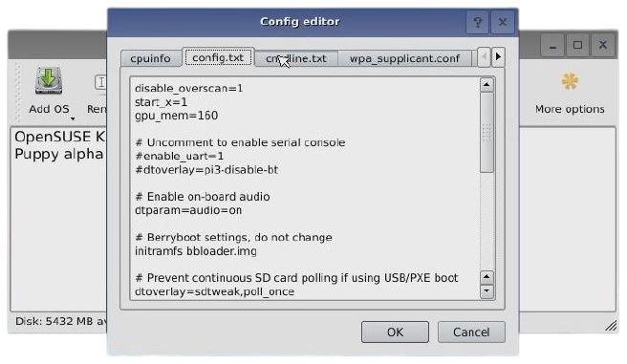Viewport: 627px width, 364px height.
Task: Select the Puppy alpha list entry
Action: [x=59, y=154]
